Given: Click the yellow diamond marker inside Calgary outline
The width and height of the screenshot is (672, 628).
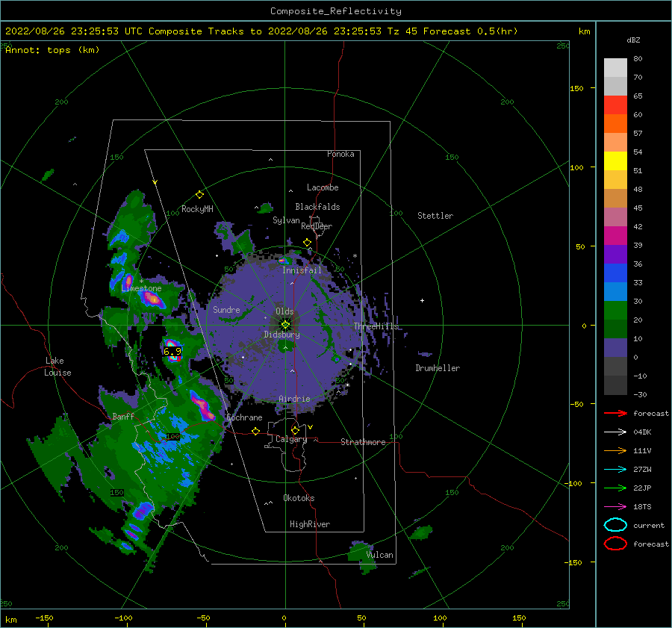Looking at the screenshot, I should 295,430.
